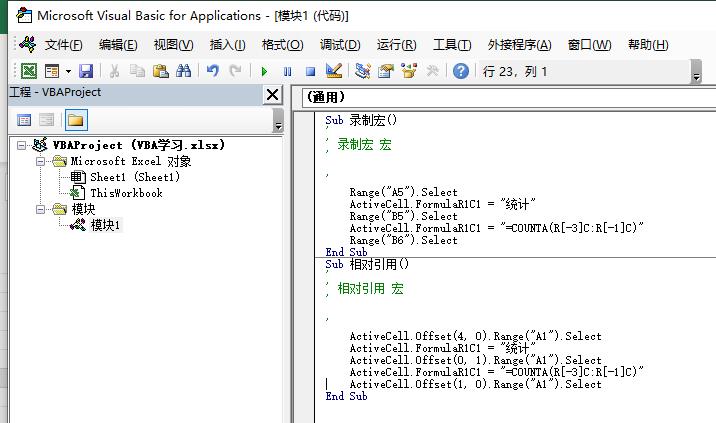716x423 pixels.
Task: Open Find with binoculars icon
Action: [184, 71]
